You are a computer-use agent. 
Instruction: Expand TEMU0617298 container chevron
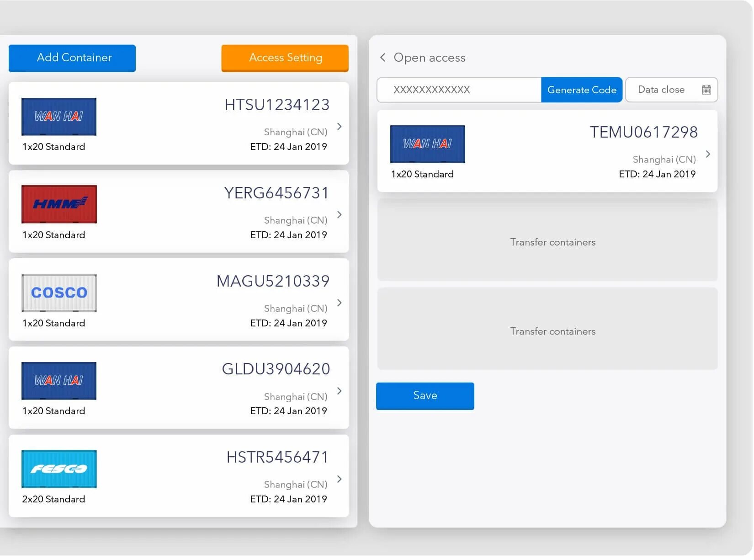pyautogui.click(x=708, y=154)
